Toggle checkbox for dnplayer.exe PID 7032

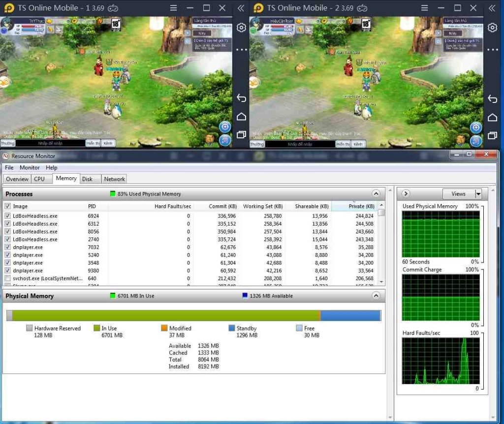point(8,247)
